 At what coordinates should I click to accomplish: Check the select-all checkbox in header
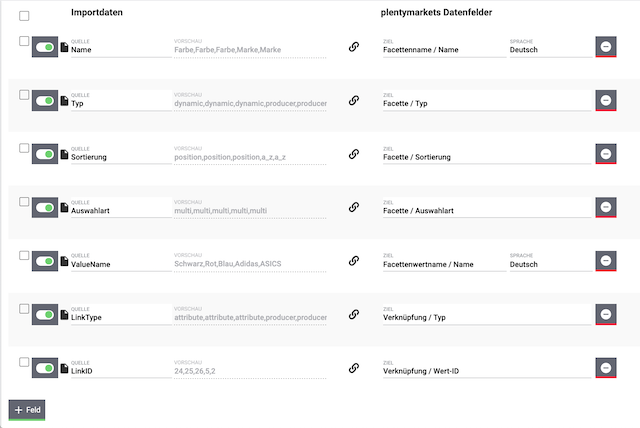pos(24,16)
